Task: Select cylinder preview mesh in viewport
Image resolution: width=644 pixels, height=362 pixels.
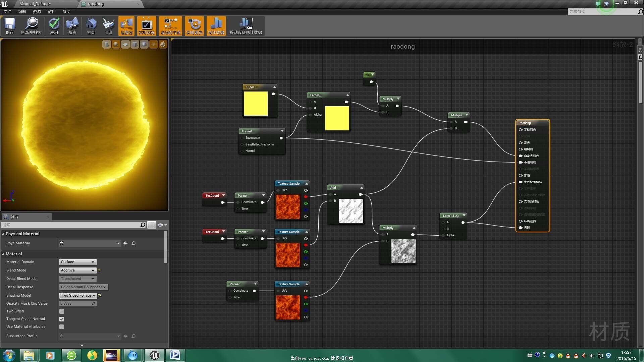Action: (106, 44)
